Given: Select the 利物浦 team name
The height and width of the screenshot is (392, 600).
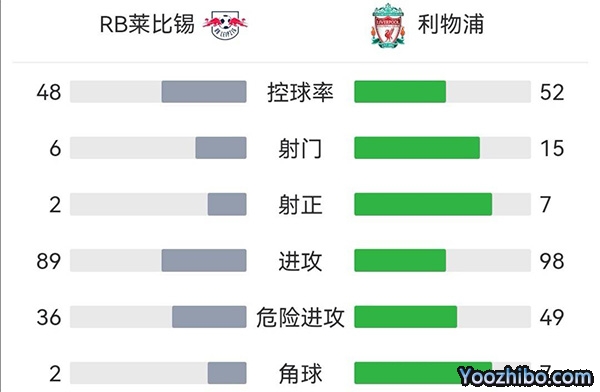Looking at the screenshot, I should [x=451, y=24].
